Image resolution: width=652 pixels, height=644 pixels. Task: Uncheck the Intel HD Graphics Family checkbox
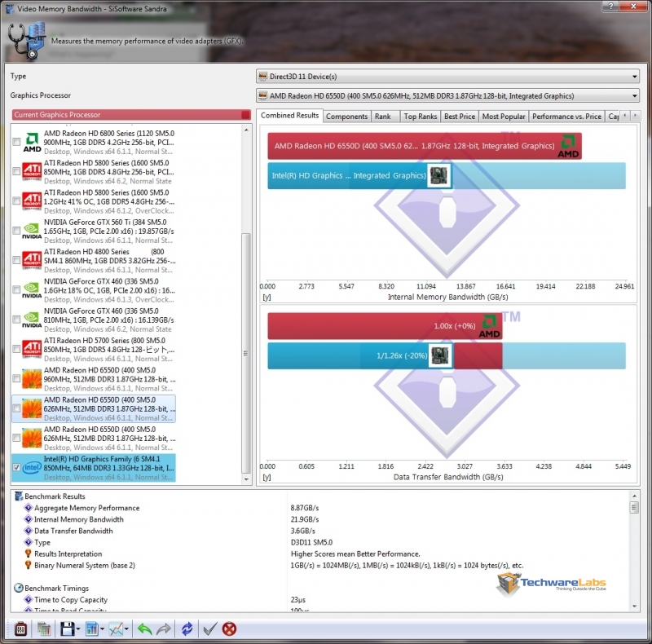17,467
